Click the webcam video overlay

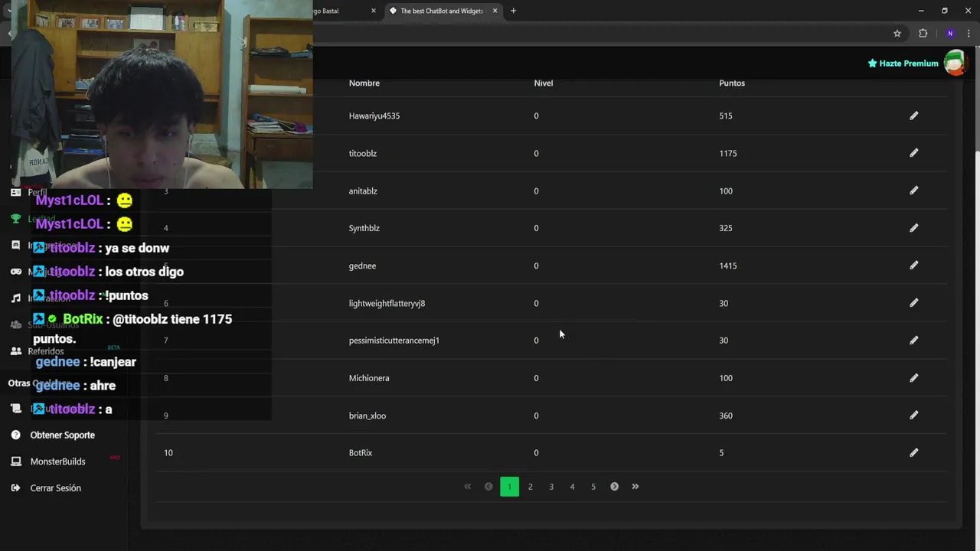tap(162, 94)
